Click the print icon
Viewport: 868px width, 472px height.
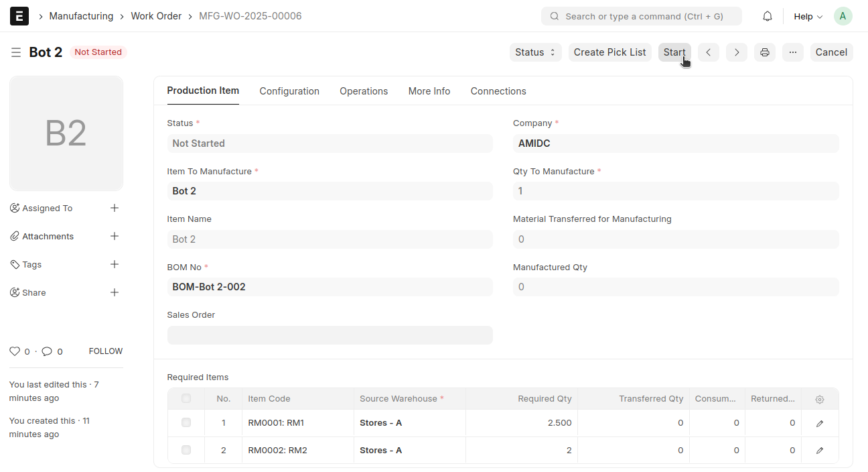point(765,52)
